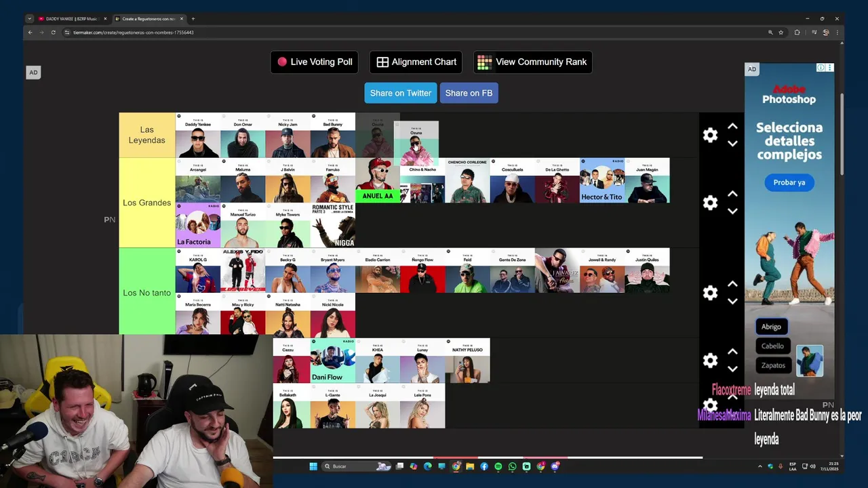868x488 pixels.
Task: Move Cazzu row tier up with arrow
Action: pos(732,352)
